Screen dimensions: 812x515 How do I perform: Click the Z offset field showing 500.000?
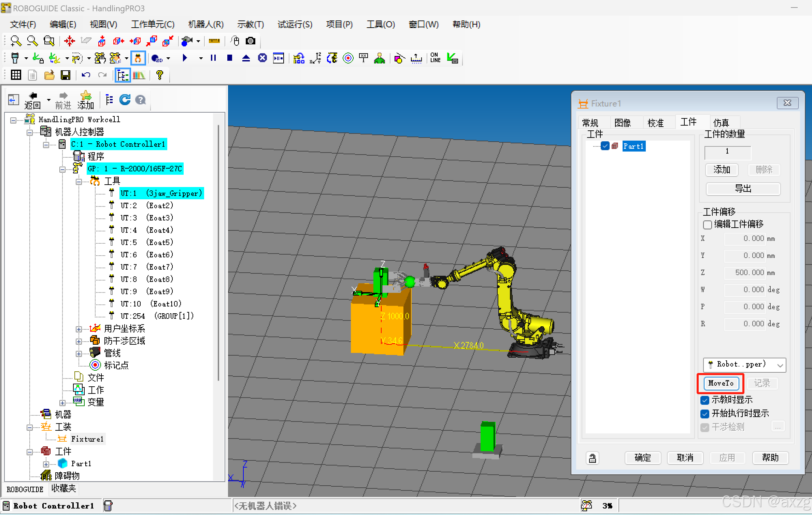click(x=745, y=272)
